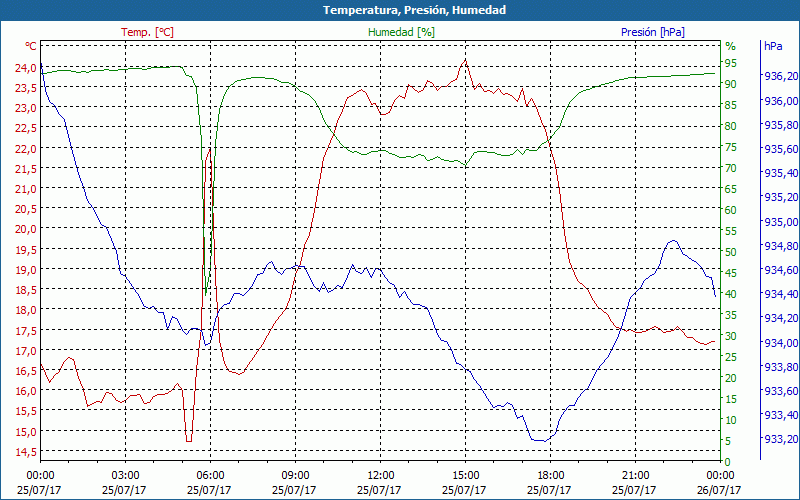Click the '24,0' temperature axis value
The height and width of the screenshot is (500, 800).
tap(26, 67)
